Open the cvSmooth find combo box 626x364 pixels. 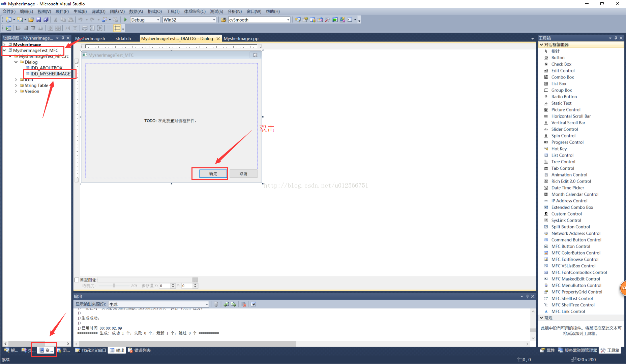coord(259,20)
